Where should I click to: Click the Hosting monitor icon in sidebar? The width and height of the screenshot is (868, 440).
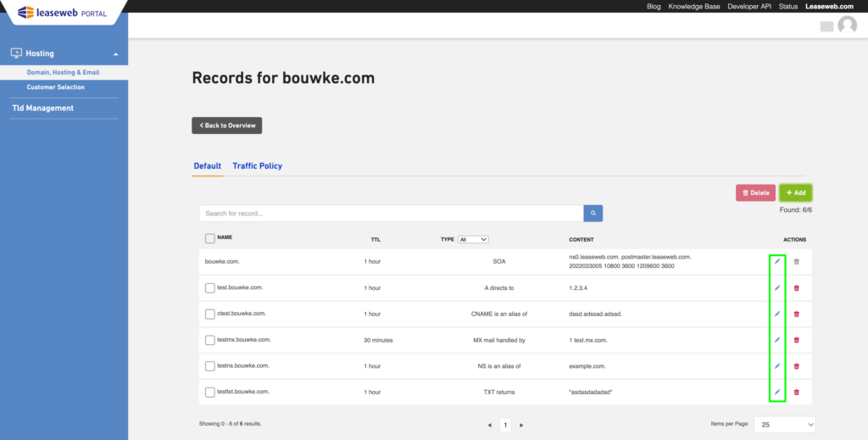click(x=17, y=53)
